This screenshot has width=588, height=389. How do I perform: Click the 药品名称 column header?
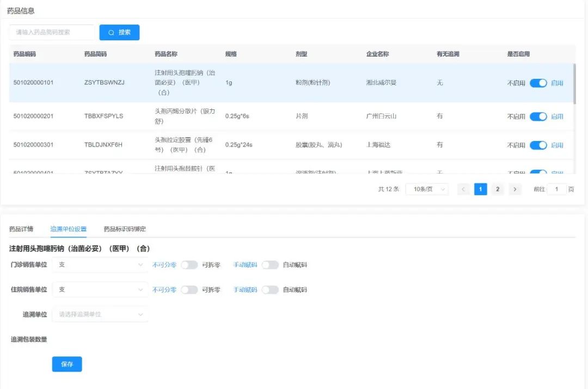166,54
